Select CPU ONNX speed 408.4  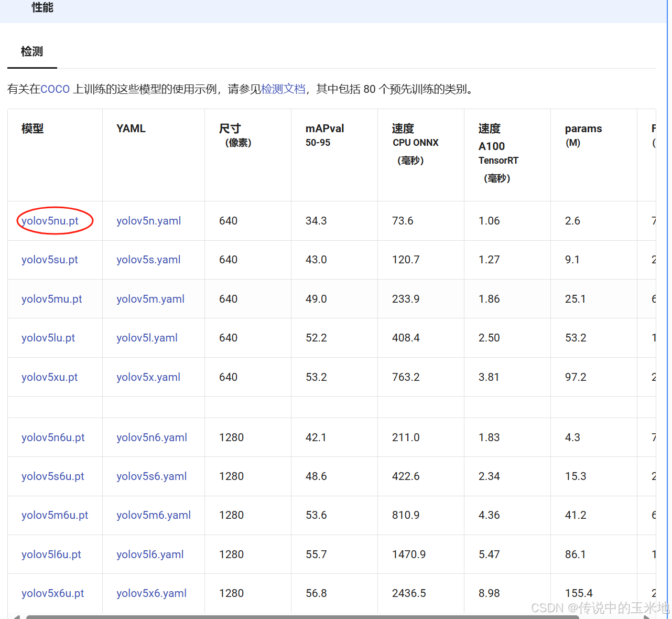click(x=406, y=338)
